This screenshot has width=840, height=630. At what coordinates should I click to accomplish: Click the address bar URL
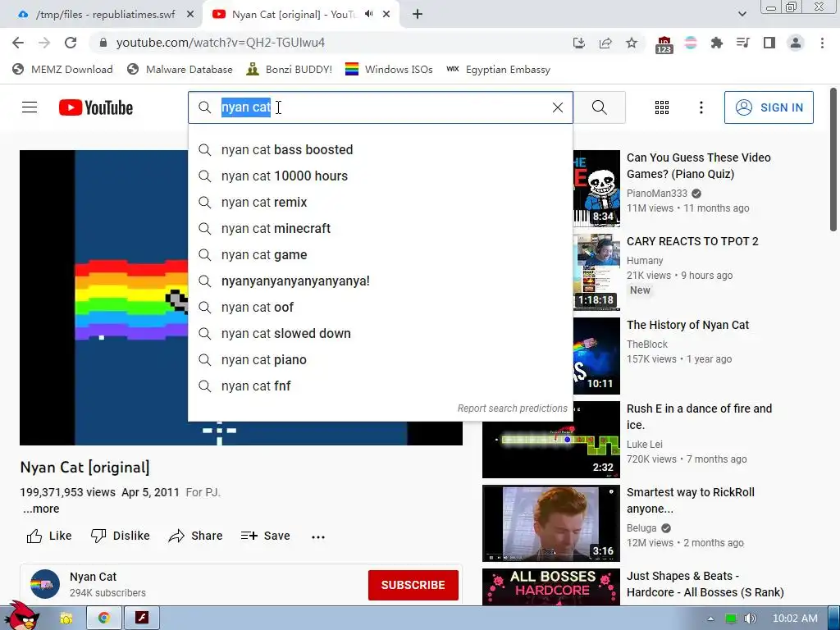coord(220,43)
